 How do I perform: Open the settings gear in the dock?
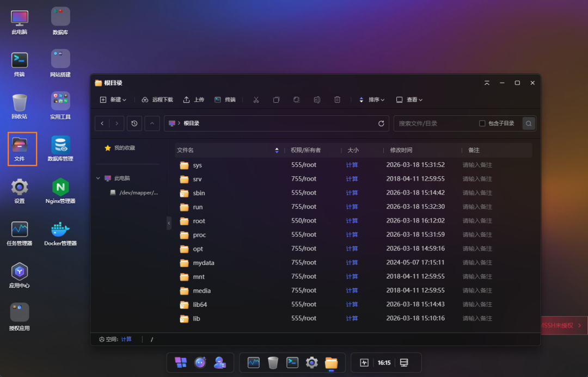point(311,362)
